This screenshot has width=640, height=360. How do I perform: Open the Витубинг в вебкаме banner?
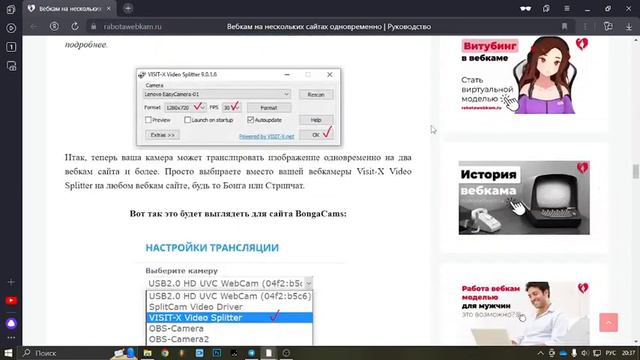(524, 76)
